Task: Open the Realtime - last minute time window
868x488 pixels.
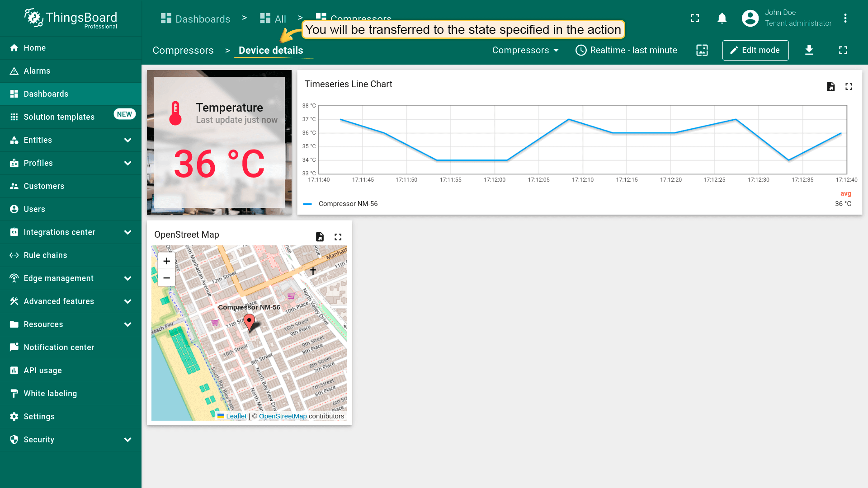Action: coord(626,50)
